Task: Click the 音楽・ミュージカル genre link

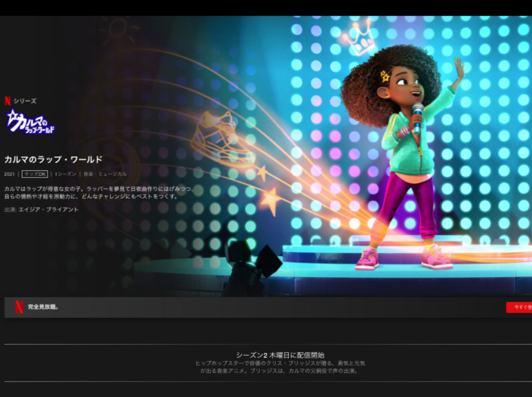Action: [x=105, y=174]
